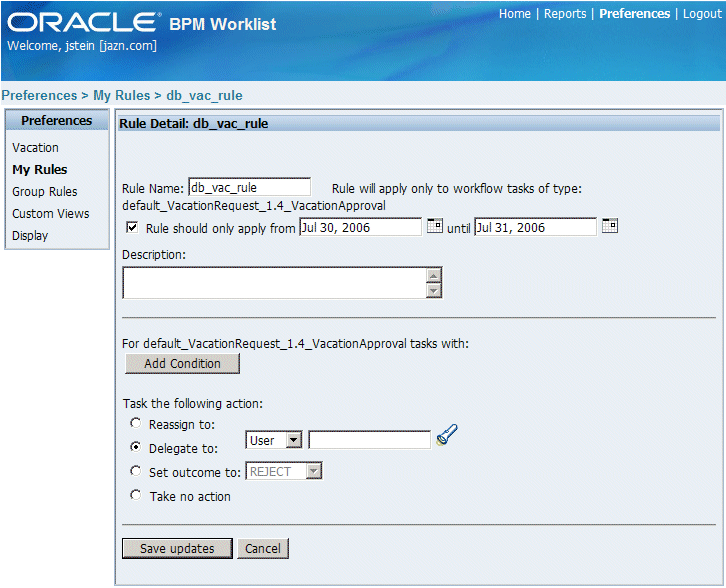Screen dimensions: 726x588
Task: Open the User type dropdown
Action: point(274,440)
